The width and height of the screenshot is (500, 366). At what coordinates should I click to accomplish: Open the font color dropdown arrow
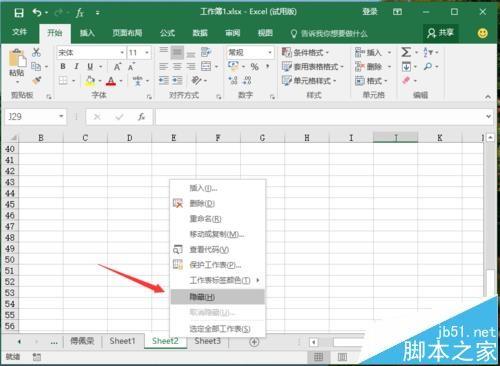coord(121,81)
